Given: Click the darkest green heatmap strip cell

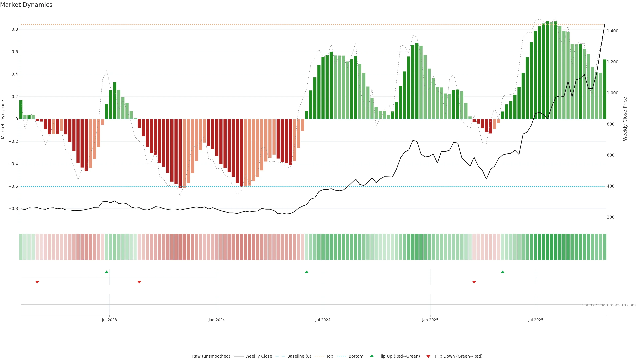Looking at the screenshot, I should 548,247.
